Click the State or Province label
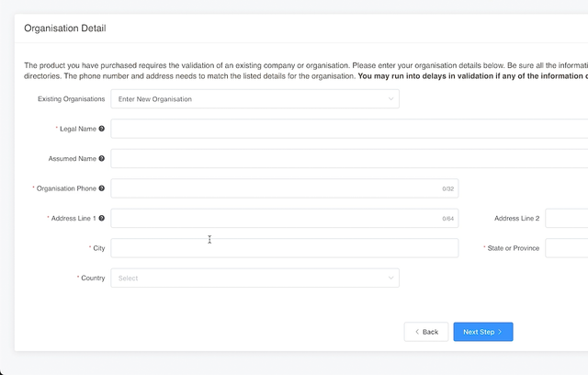 coord(514,248)
